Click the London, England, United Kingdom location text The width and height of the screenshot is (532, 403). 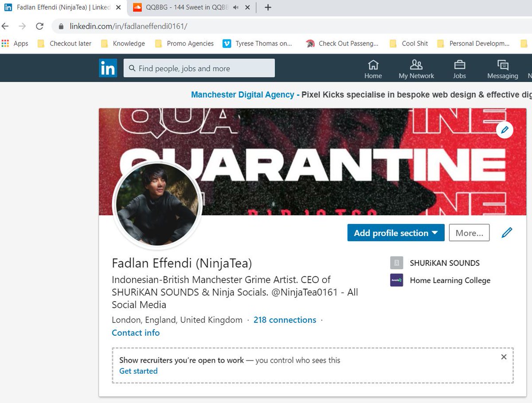[177, 320]
